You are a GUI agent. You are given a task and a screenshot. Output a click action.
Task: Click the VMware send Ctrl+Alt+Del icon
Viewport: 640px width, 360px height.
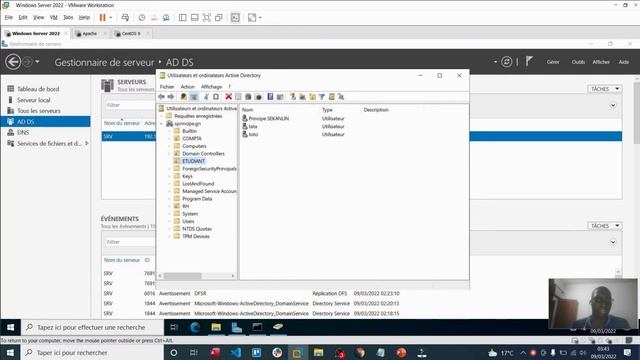[125, 18]
